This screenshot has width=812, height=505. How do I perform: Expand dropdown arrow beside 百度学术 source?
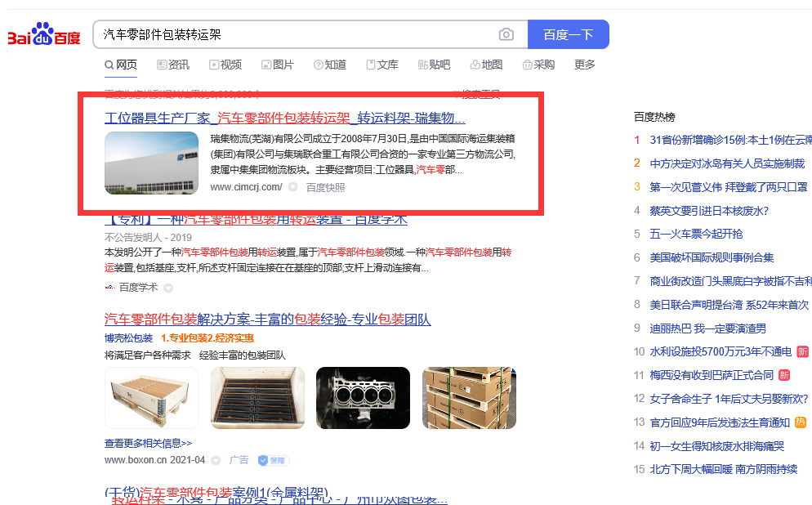[168, 288]
